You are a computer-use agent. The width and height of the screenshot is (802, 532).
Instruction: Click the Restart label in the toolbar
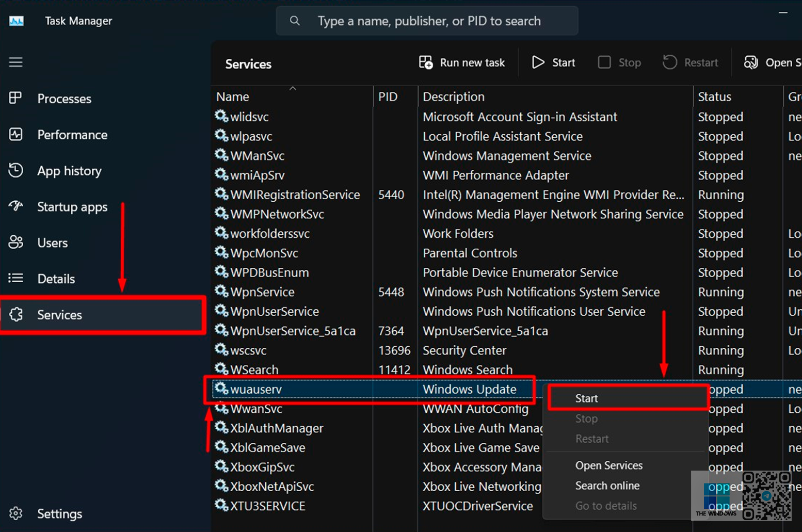701,62
